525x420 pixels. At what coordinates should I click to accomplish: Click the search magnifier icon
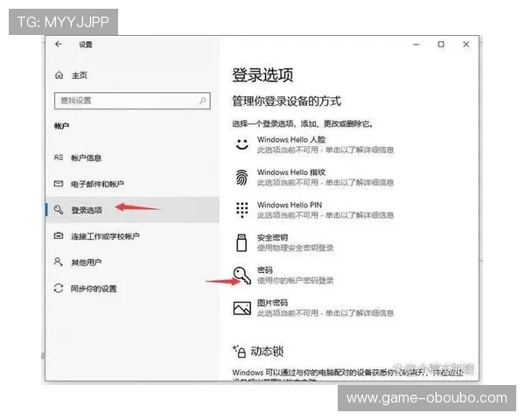(203, 101)
